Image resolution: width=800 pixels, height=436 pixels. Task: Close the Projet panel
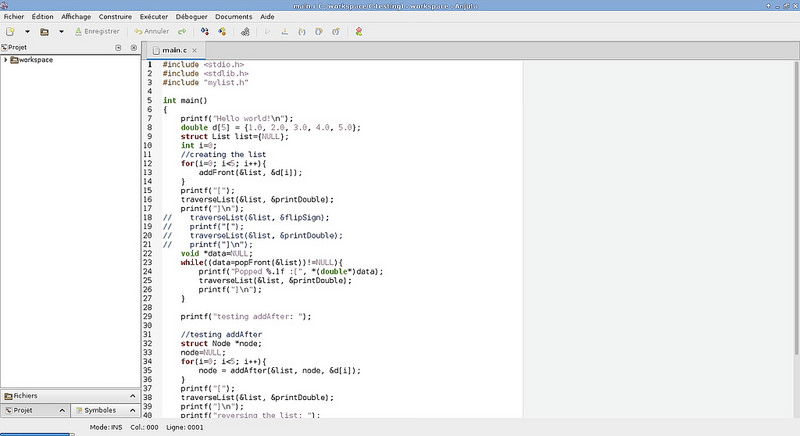pyautogui.click(x=133, y=47)
